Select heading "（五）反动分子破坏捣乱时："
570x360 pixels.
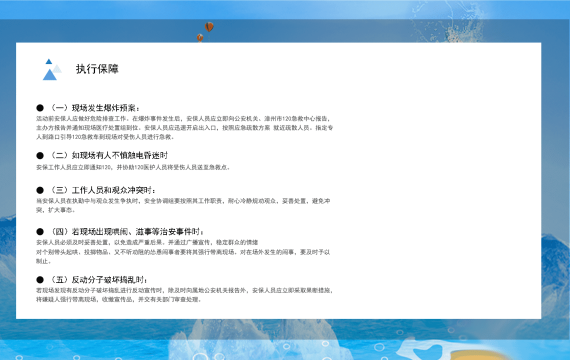click(98, 280)
